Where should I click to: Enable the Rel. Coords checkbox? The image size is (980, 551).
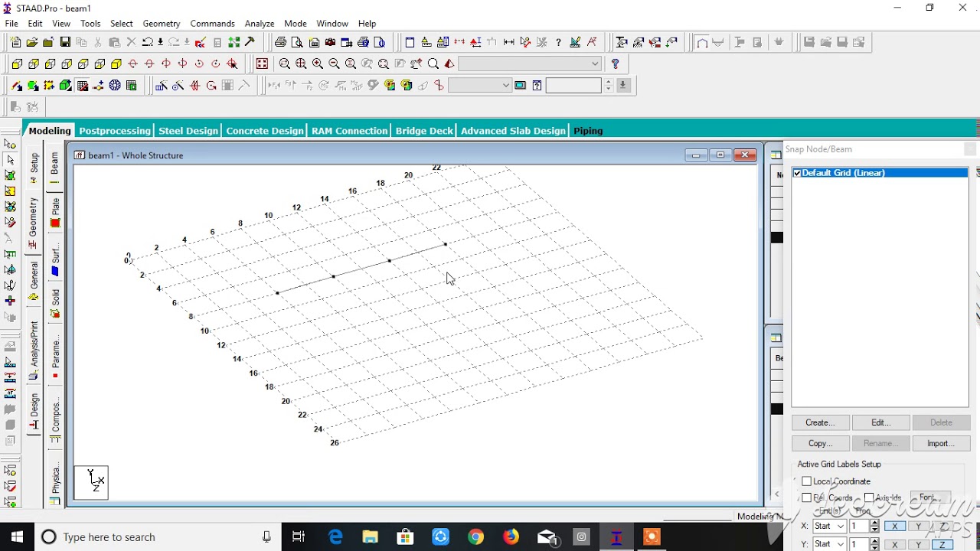[x=806, y=498]
